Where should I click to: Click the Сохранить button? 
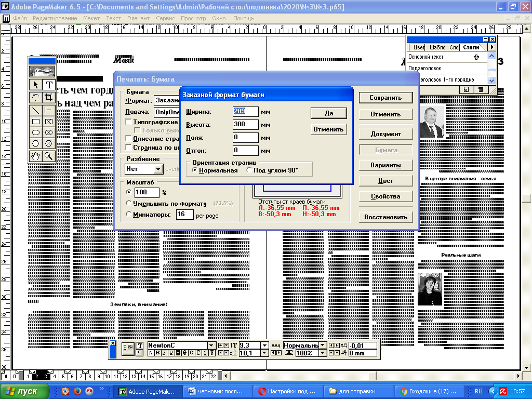386,98
